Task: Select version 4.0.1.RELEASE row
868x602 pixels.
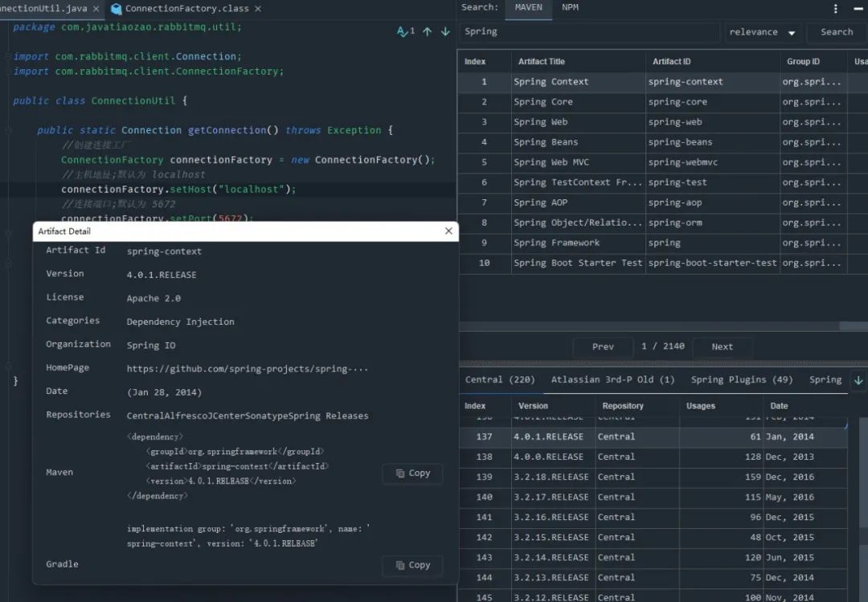Action: (653, 437)
